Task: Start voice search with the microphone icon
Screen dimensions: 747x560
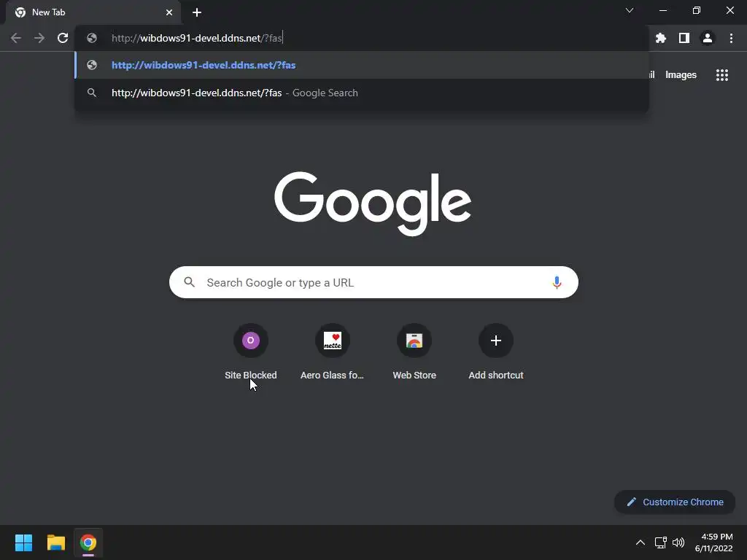Action: 557,282
